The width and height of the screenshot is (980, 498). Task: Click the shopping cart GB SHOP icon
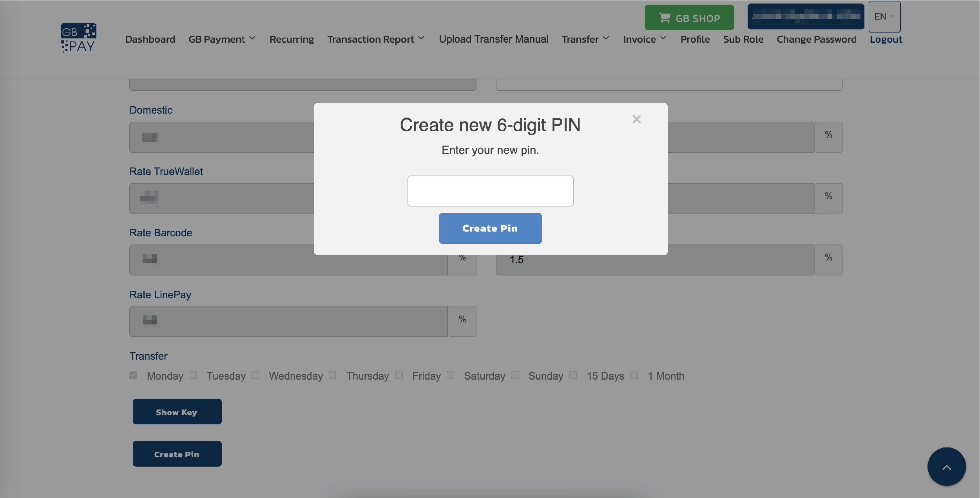point(665,17)
